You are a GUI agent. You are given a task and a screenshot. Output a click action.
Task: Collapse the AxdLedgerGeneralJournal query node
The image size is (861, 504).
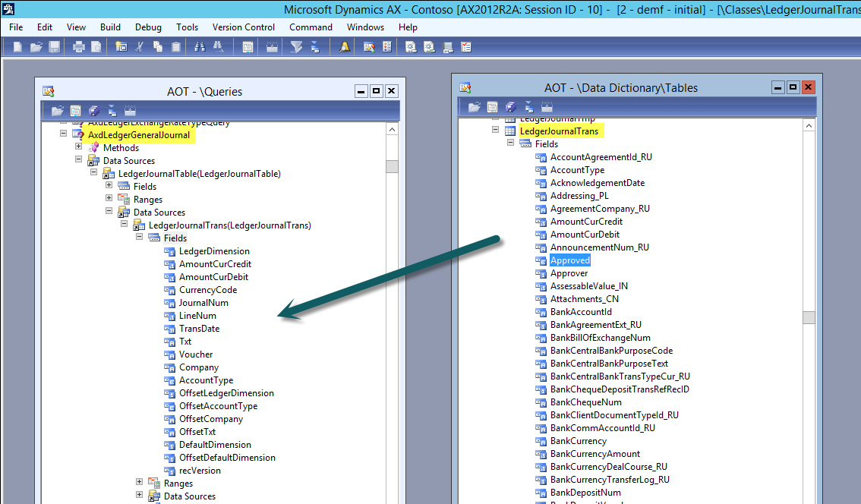point(64,134)
